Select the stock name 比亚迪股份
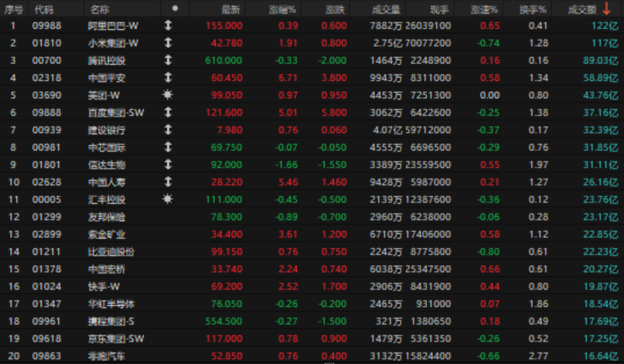 tap(111, 252)
